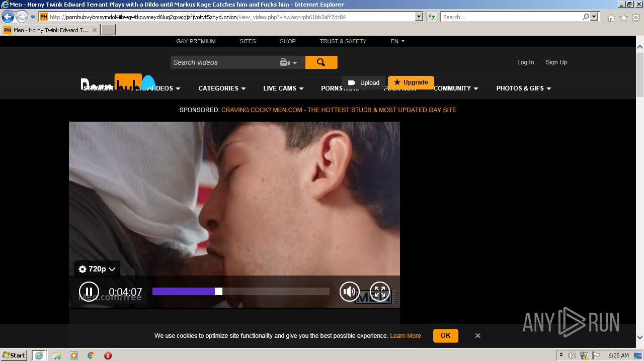
Task: Open the browser Tools gear icon
Action: 636,18
